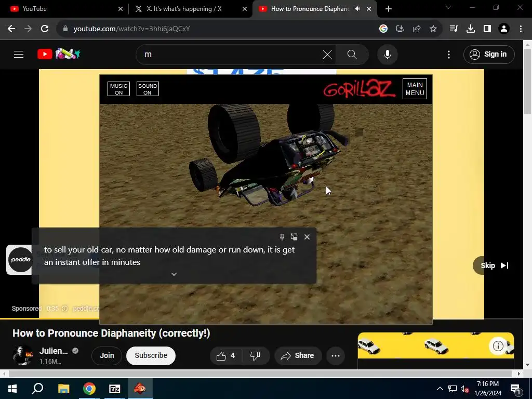The width and height of the screenshot is (532, 399).
Task: Dislike the video thumbs down
Action: (255, 355)
